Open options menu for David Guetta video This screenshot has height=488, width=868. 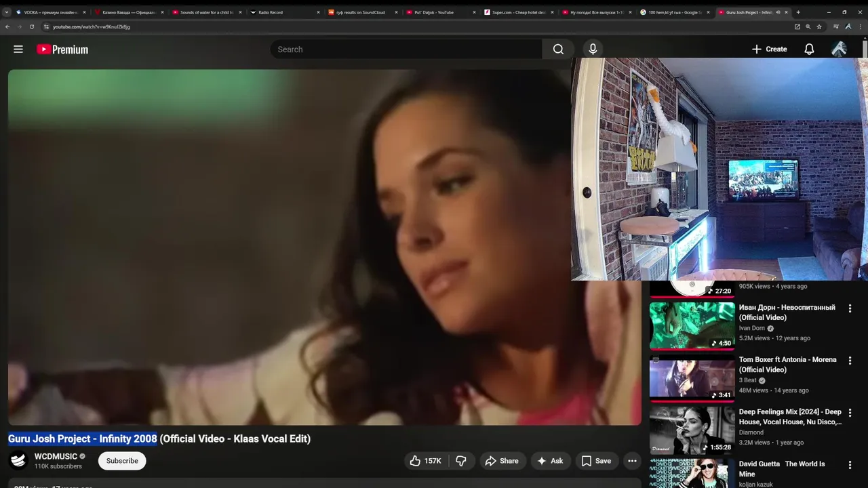(850, 465)
